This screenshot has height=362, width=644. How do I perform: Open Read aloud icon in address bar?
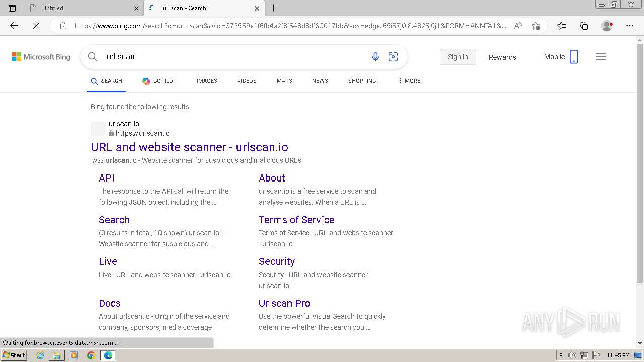518,26
